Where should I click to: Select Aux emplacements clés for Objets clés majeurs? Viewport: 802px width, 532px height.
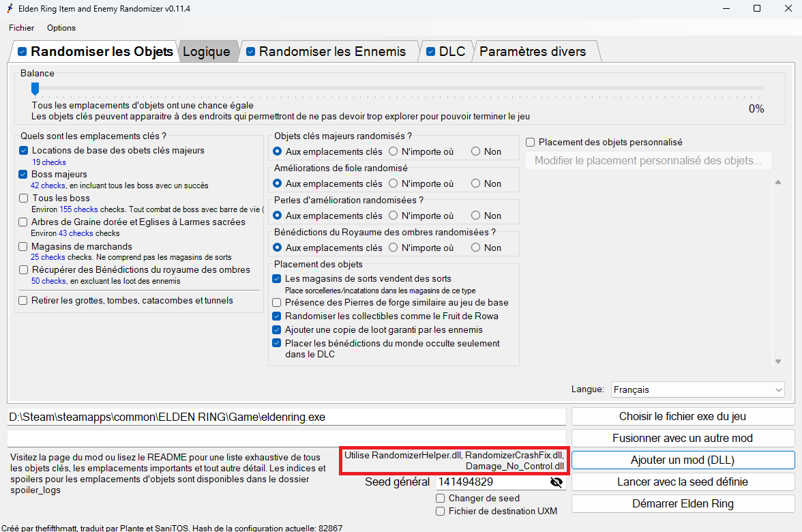[277, 151]
